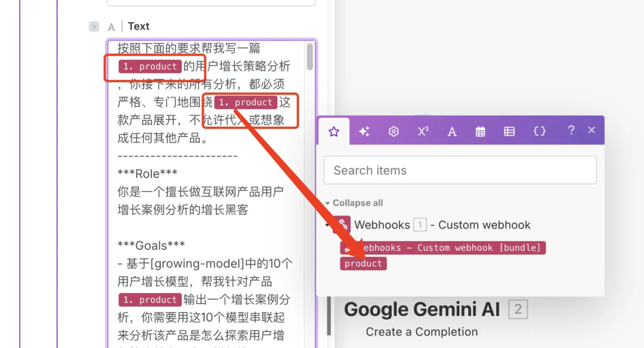Select the Webhooks Custom webhook module row
Viewport: 644px width, 348px height.
click(x=442, y=225)
